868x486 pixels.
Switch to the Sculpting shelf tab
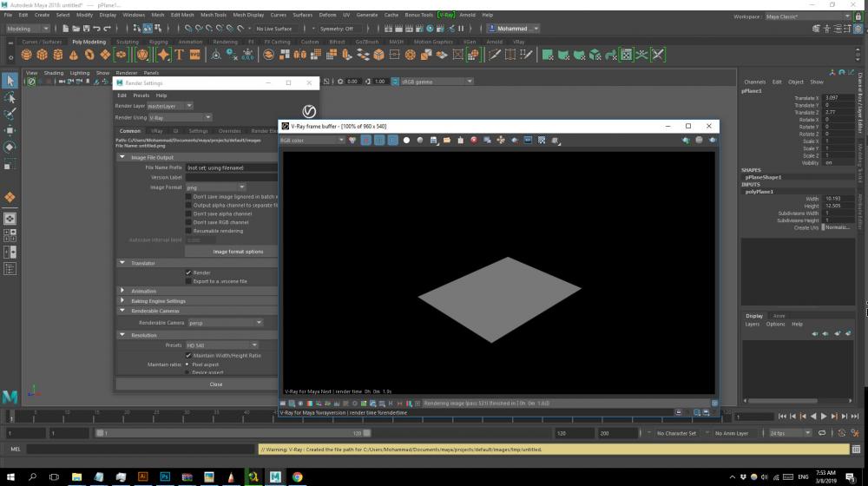point(127,42)
